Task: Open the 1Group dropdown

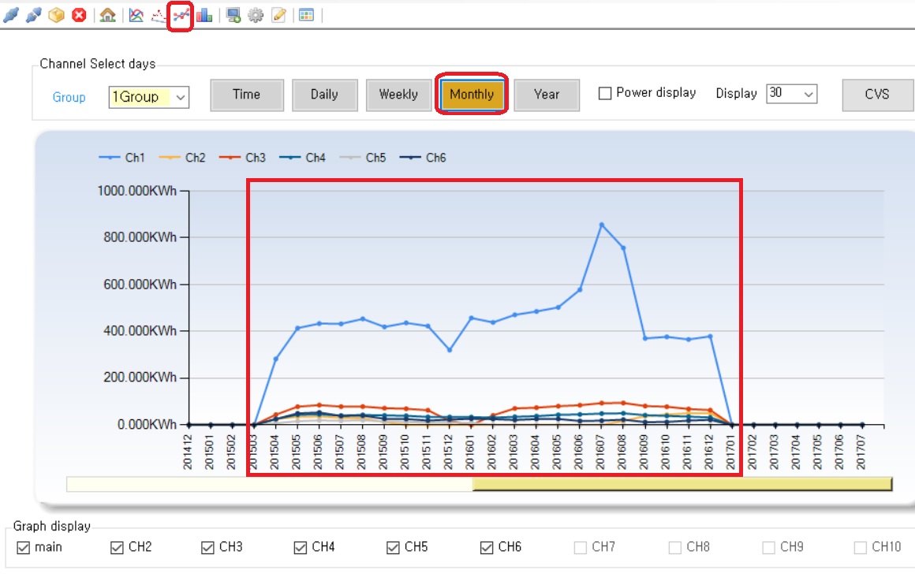Action: click(x=149, y=97)
